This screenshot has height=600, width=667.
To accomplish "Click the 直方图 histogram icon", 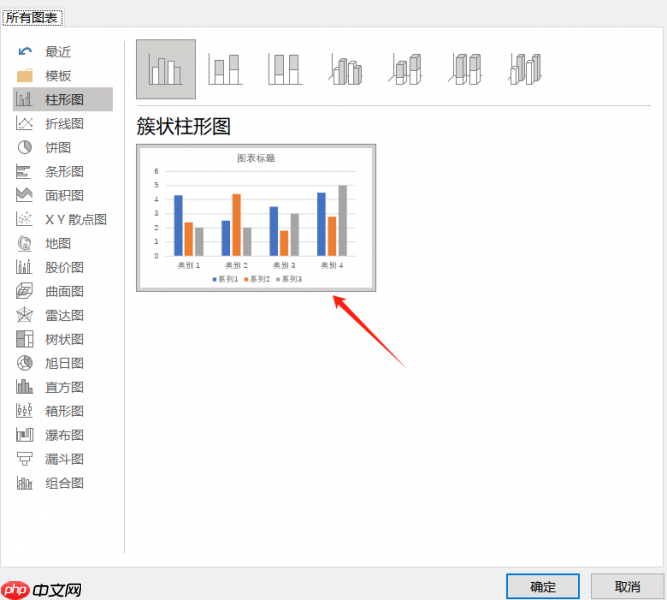I will (x=24, y=387).
